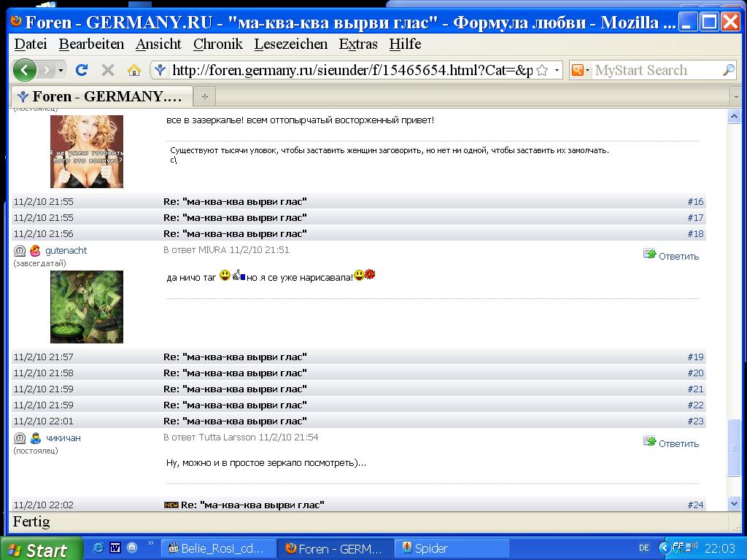Image resolution: width=747 pixels, height=560 pixels.
Task: Switch to Spider in the taskbar
Action: 430,548
